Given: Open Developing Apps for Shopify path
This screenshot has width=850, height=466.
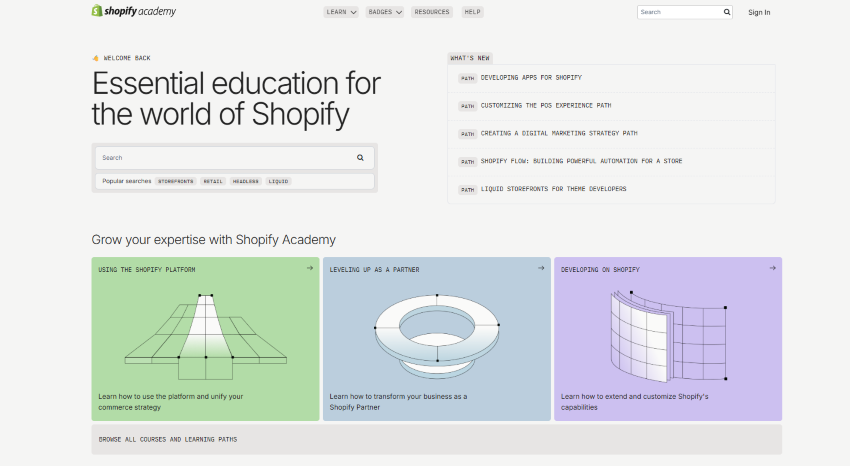Looking at the screenshot, I should 531,77.
